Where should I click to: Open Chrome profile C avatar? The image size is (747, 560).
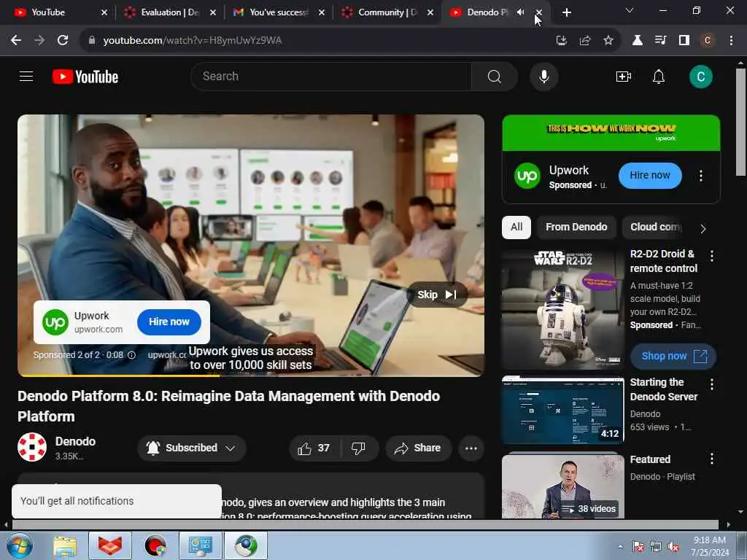click(x=707, y=40)
